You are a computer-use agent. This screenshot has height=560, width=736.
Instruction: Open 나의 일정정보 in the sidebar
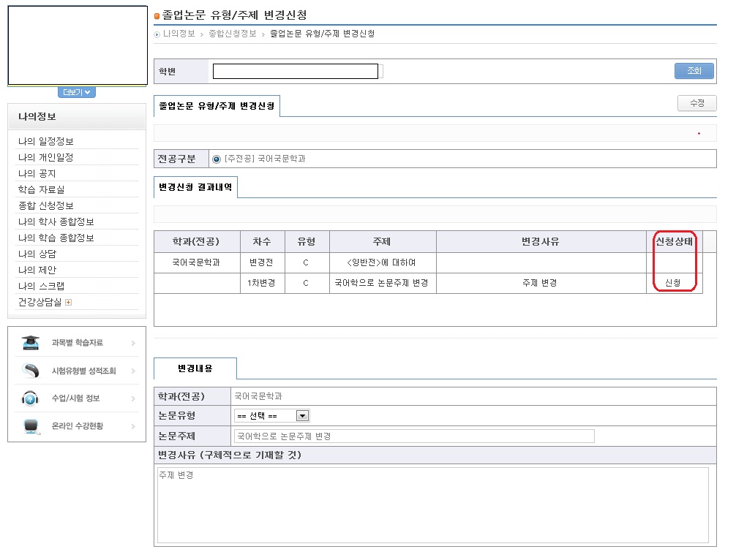pyautogui.click(x=46, y=141)
